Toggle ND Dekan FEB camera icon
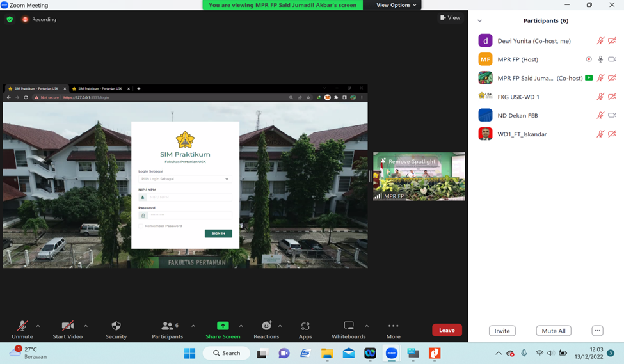Screen dimensions: 624x364 [612, 115]
